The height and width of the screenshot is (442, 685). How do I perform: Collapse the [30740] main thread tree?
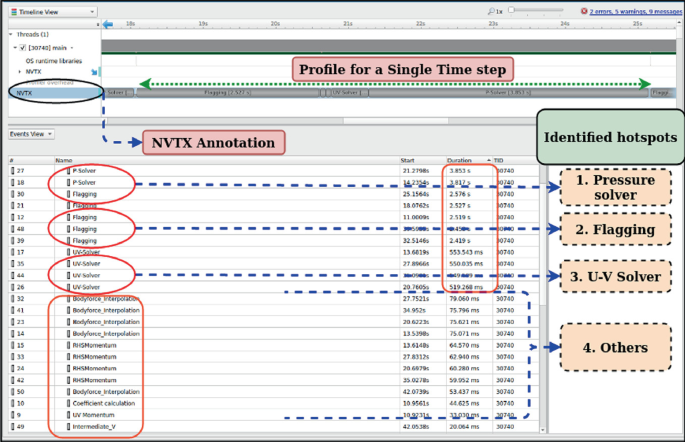(13, 47)
